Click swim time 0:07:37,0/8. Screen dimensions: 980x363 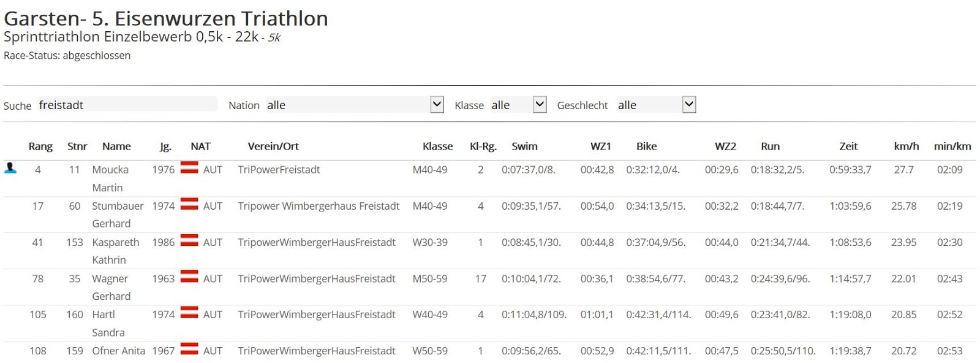528,169
